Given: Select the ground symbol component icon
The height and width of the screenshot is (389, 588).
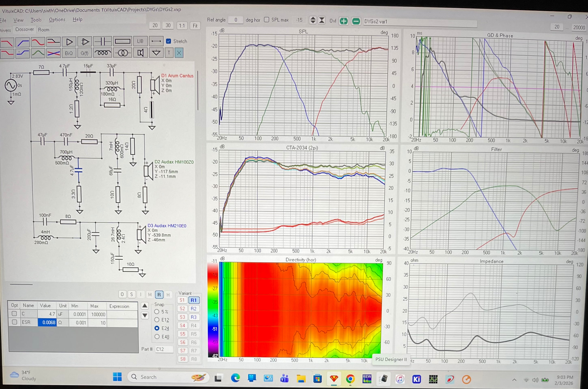Looking at the screenshot, I should coord(156,53).
